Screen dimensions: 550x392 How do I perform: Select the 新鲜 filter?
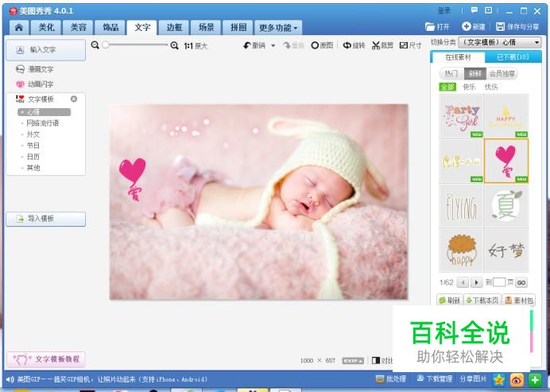coord(475,73)
